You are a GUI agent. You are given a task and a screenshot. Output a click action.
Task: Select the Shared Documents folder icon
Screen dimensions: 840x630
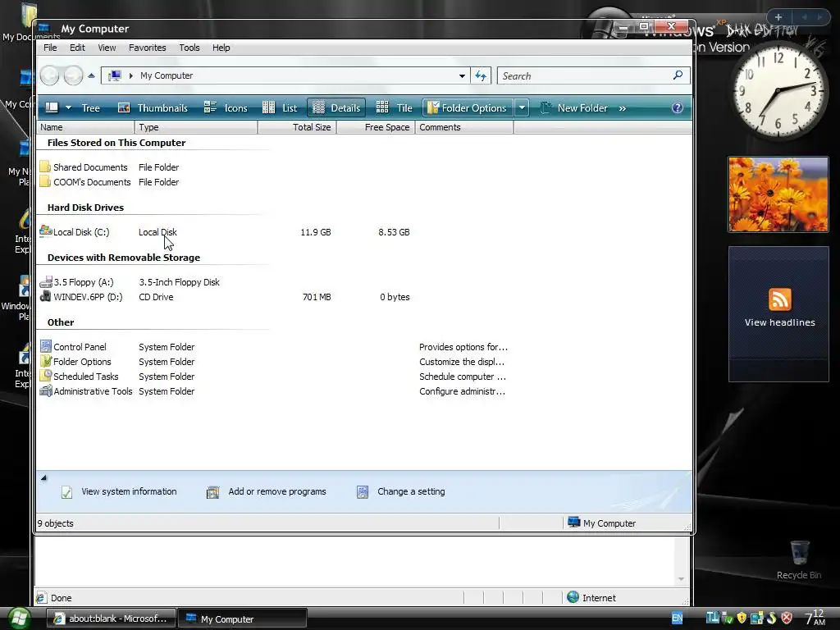pyautogui.click(x=46, y=167)
